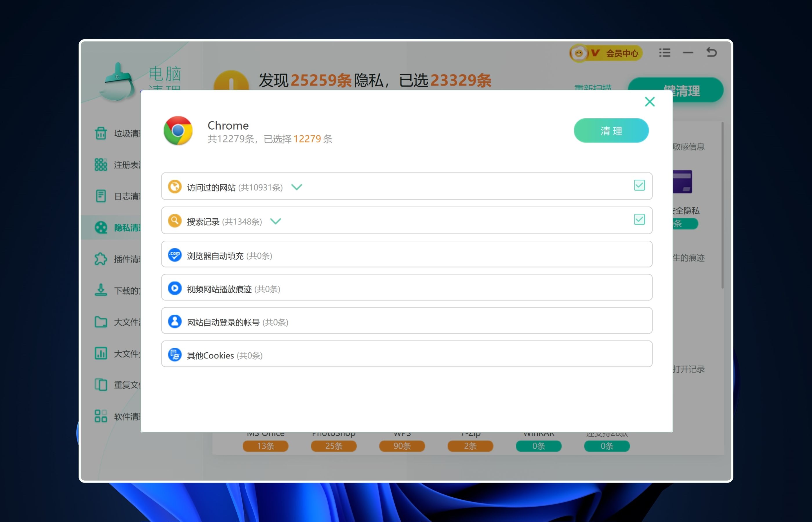Image resolution: width=812 pixels, height=522 pixels.
Task: Open 垃圾清理 trash icon in sidebar
Action: click(x=101, y=133)
